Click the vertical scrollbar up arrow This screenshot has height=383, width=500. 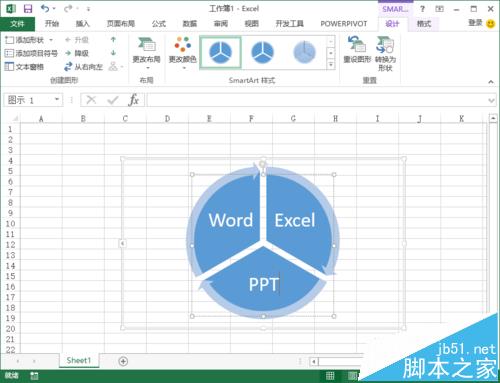click(493, 118)
